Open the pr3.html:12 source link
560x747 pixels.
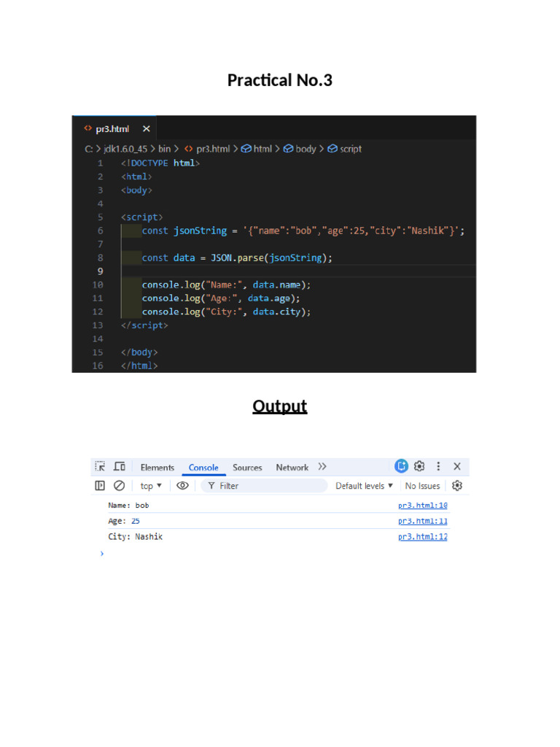click(x=423, y=537)
